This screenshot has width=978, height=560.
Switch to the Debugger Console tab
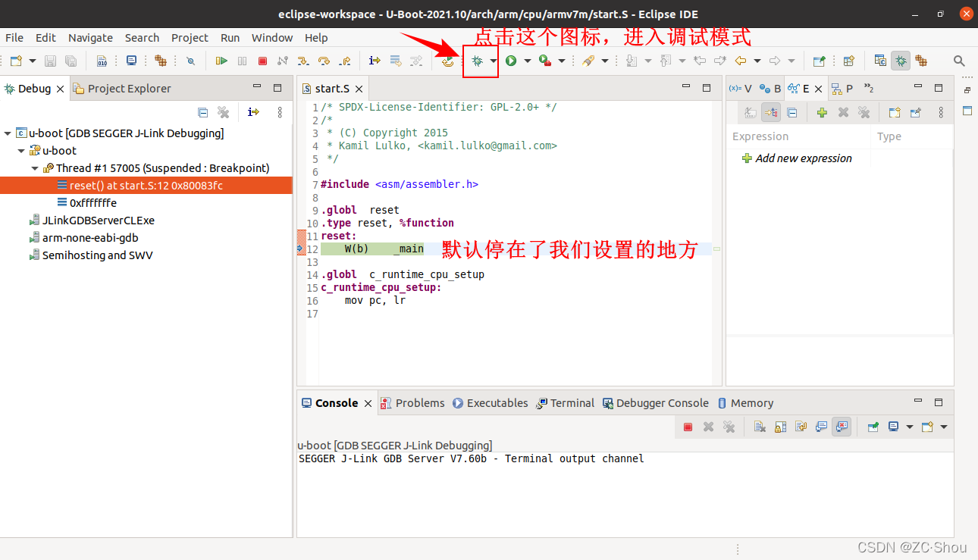656,403
